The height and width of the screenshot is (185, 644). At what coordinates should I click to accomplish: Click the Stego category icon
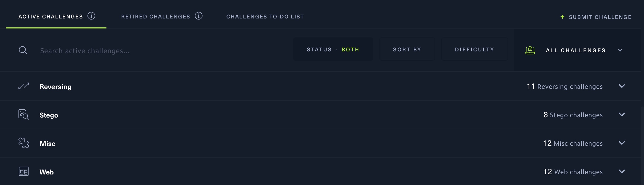click(x=24, y=115)
